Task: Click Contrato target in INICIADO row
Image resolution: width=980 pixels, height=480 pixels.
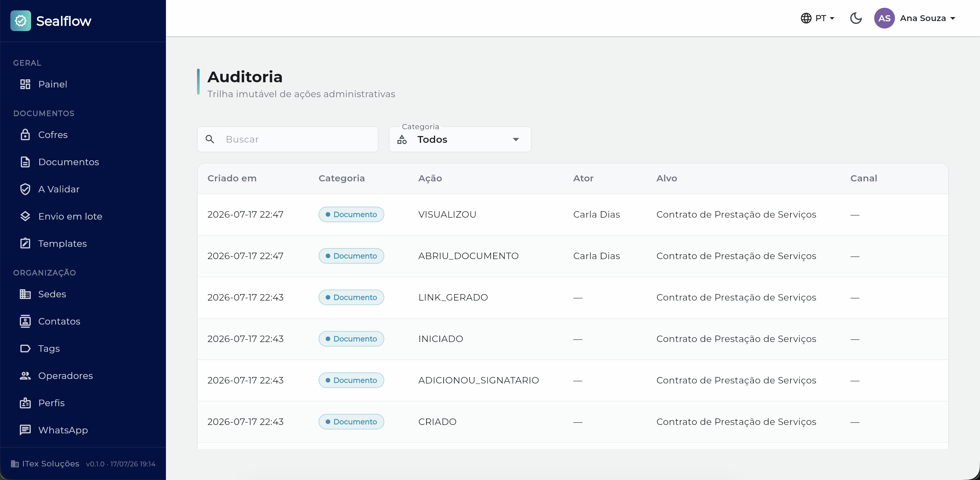Action: 736,339
